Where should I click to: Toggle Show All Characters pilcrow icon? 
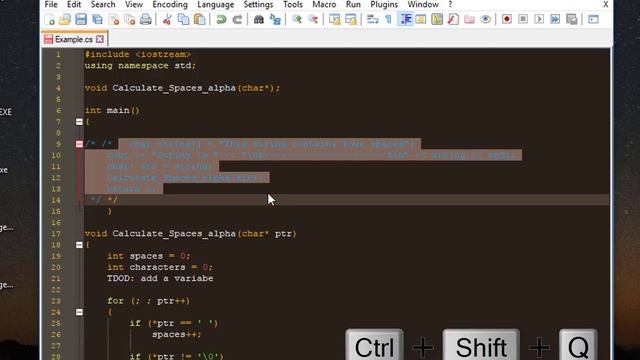pyautogui.click(x=388, y=19)
